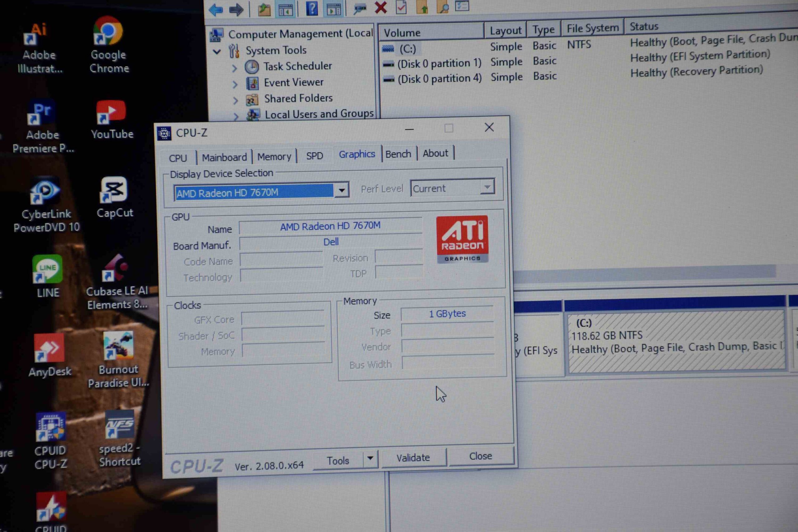Image resolution: width=798 pixels, height=532 pixels.
Task: Click the drive connect icon in toolbar
Action: (360, 8)
